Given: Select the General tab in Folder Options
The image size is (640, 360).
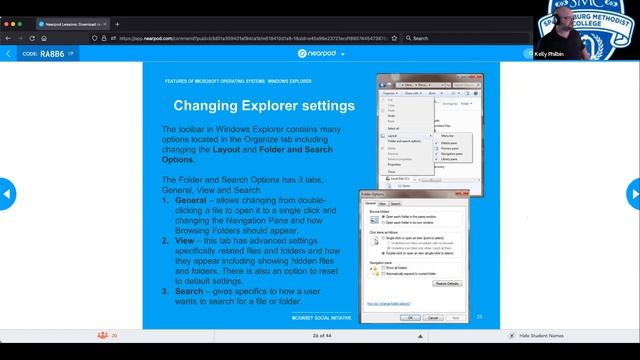Looking at the screenshot, I should point(370,203).
